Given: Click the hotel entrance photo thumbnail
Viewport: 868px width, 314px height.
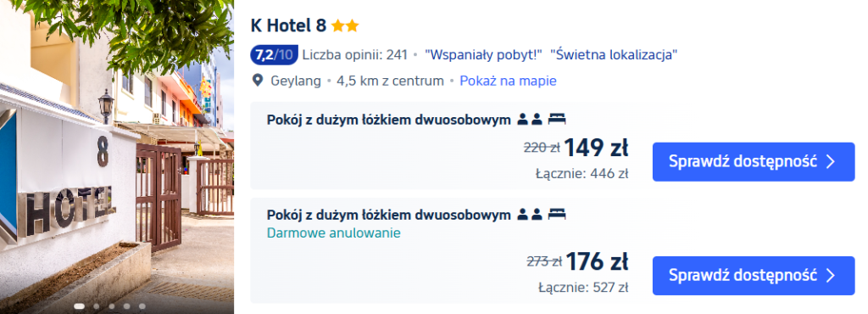Looking at the screenshot, I should [117, 157].
